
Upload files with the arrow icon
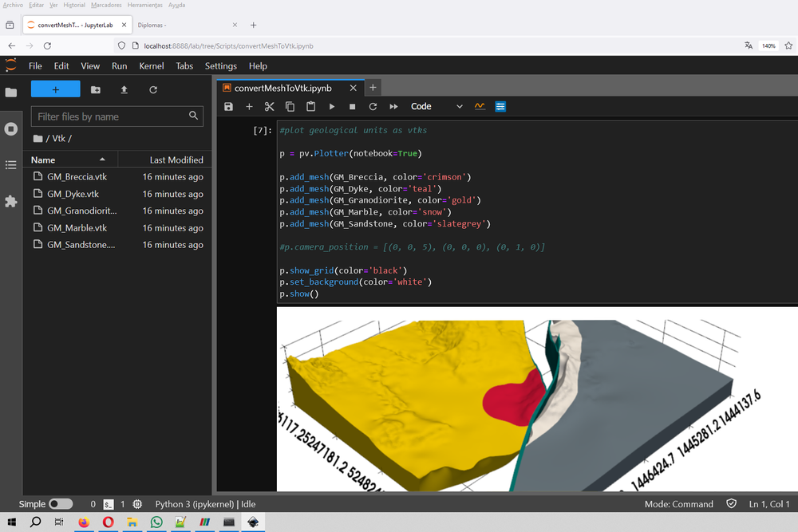[124, 89]
